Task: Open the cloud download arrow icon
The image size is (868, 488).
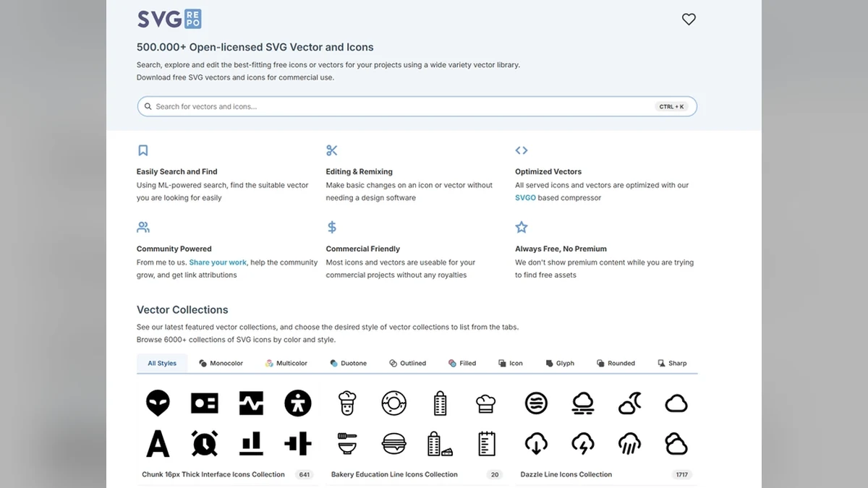Action: click(536, 443)
